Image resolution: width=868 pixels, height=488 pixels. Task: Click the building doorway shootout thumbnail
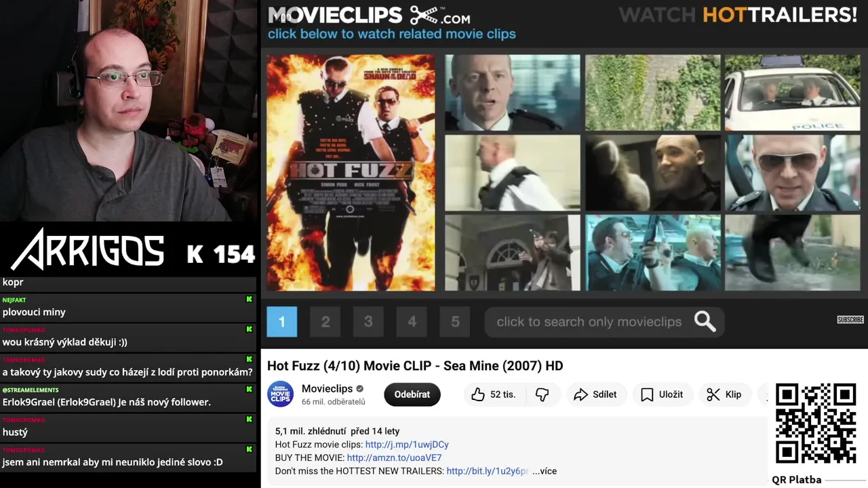tap(513, 253)
